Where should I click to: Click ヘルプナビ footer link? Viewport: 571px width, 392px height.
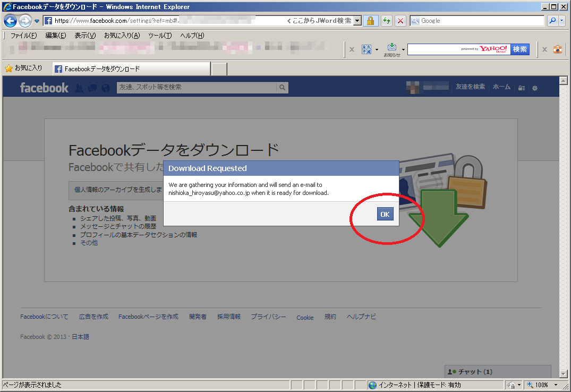pos(361,317)
